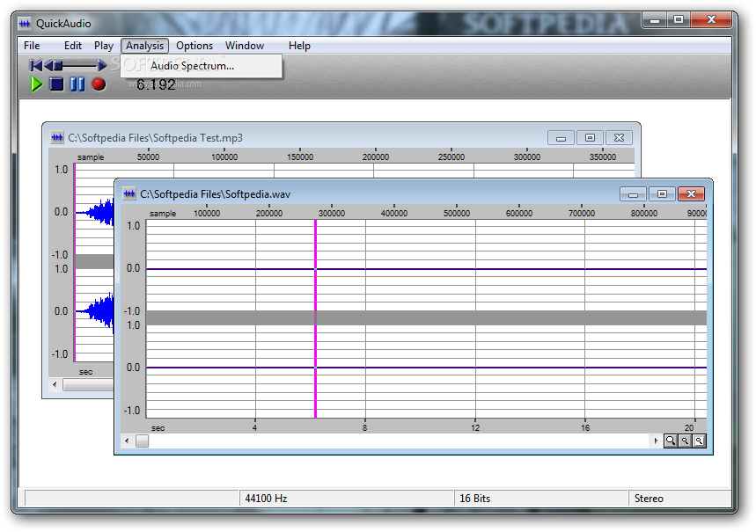Viewport: 756px width, 532px height.
Task: Click the blue waveform in Softpedia Test.mp3 upper channel
Action: [x=100, y=213]
